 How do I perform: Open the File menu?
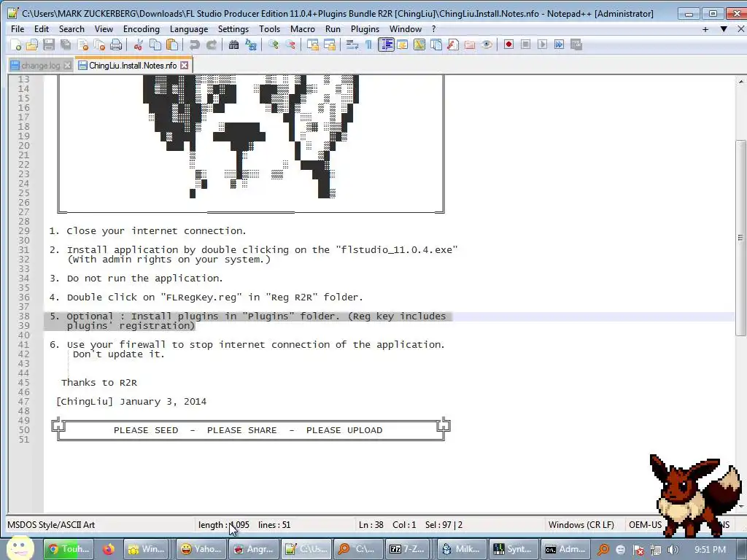click(18, 29)
